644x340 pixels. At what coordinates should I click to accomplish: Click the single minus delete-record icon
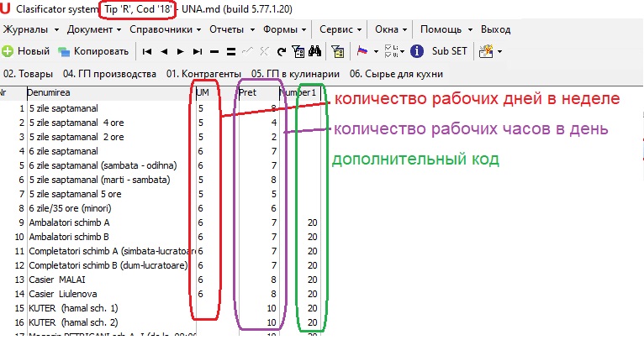point(214,52)
